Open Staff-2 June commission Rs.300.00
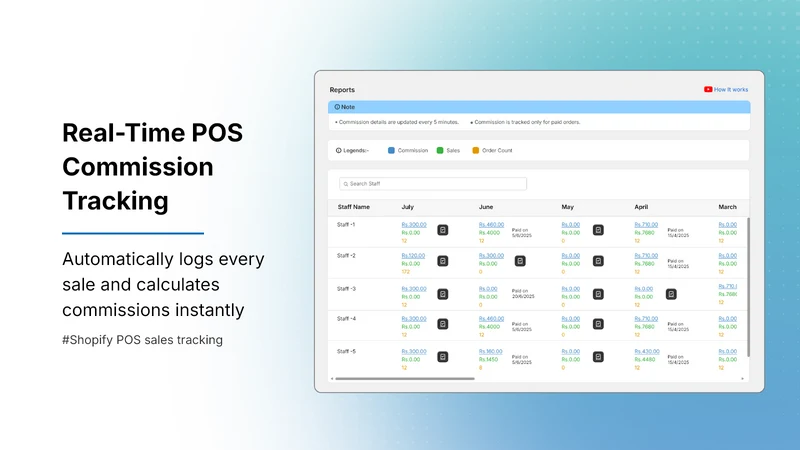The image size is (800, 450). (x=491, y=256)
